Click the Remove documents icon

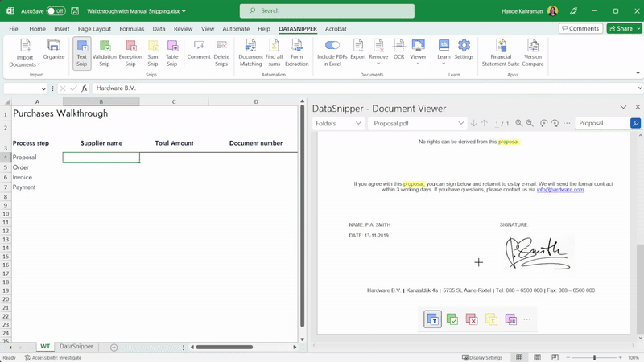378,51
